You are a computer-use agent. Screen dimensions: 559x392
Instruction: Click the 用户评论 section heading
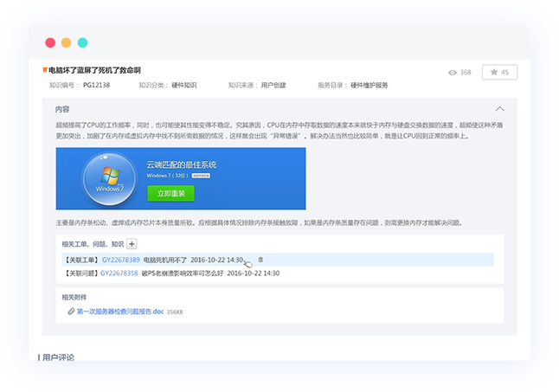click(x=59, y=357)
